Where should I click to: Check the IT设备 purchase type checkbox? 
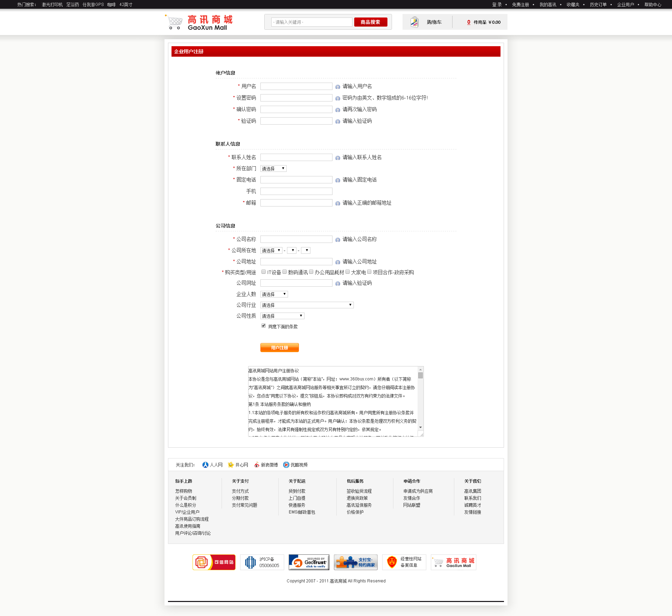pyautogui.click(x=264, y=272)
